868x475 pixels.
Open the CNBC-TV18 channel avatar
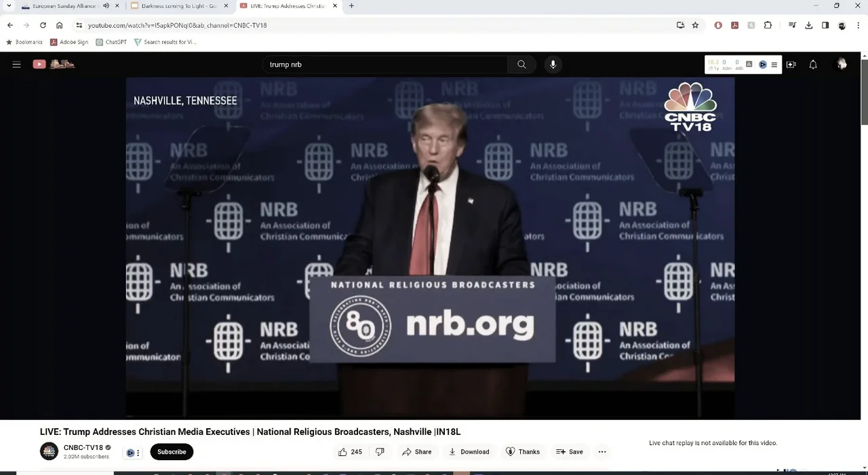tap(49, 451)
